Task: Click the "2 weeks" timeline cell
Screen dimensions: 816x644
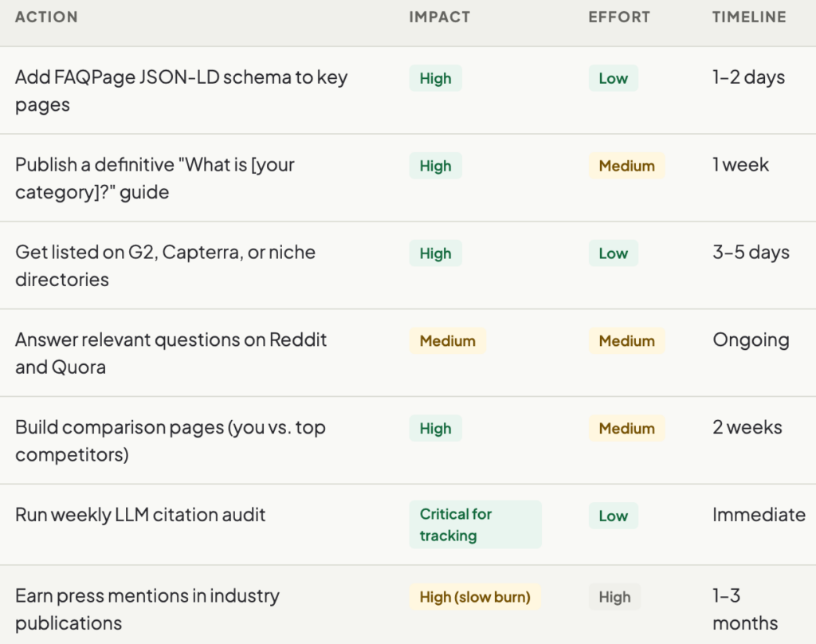Action: [x=747, y=427]
